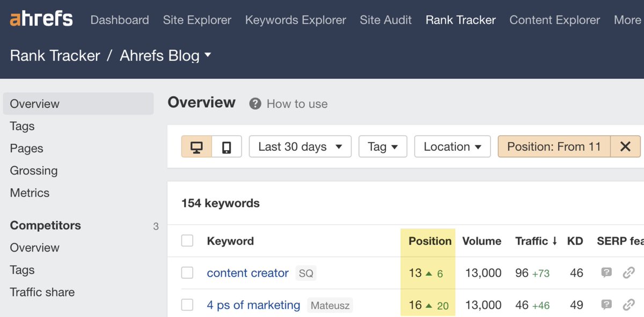Click the Rank Tracker breadcrumb link
The height and width of the screenshot is (317, 644).
point(55,55)
